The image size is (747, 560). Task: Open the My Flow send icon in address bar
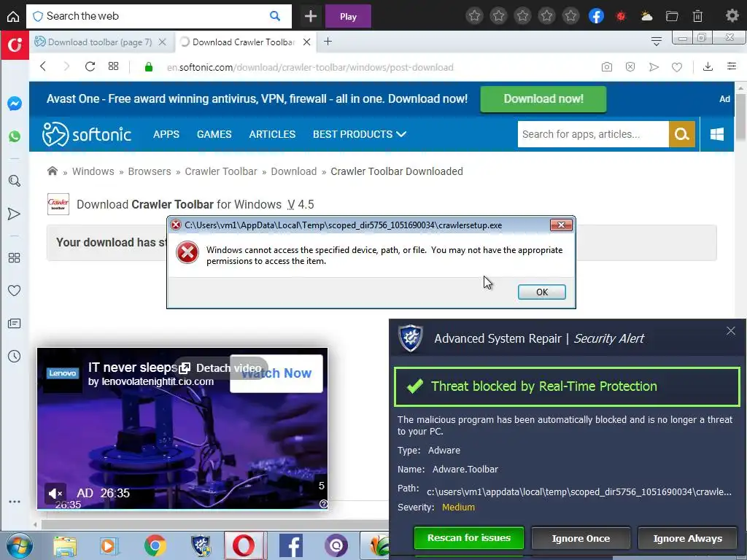tap(654, 67)
